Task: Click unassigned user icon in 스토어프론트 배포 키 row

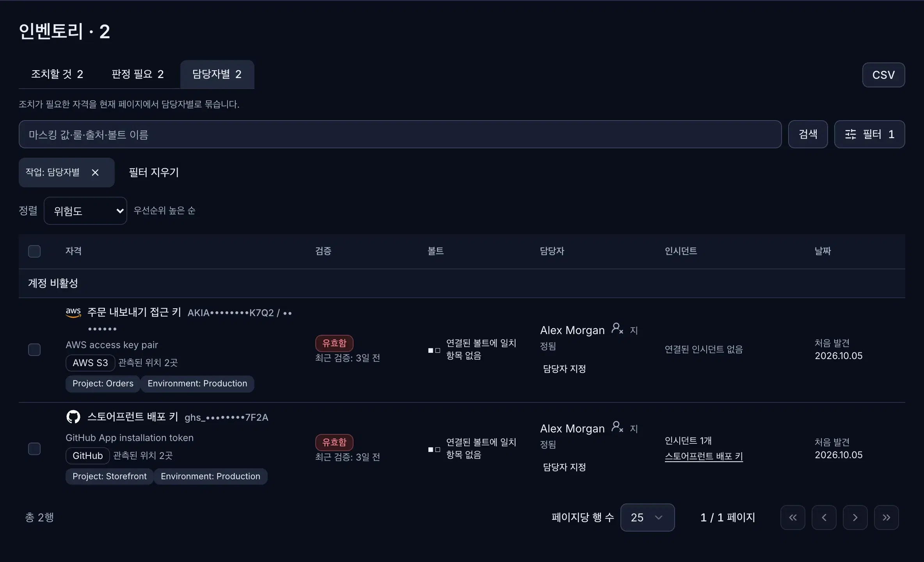Action: pos(617,427)
